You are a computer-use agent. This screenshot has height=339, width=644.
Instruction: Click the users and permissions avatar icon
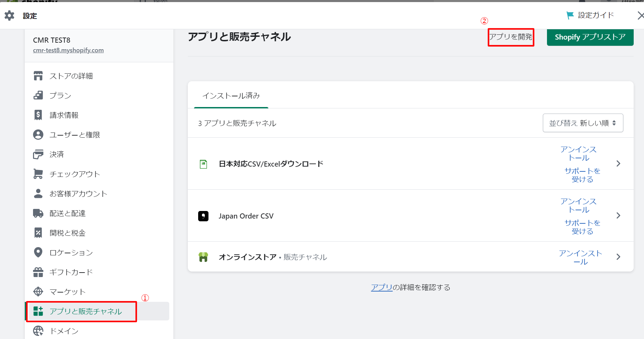(38, 135)
